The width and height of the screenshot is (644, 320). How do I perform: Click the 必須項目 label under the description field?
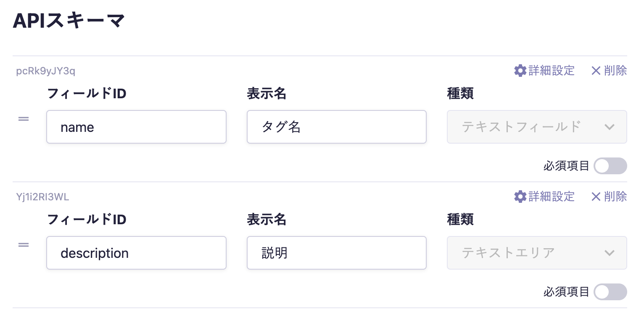coord(566,292)
